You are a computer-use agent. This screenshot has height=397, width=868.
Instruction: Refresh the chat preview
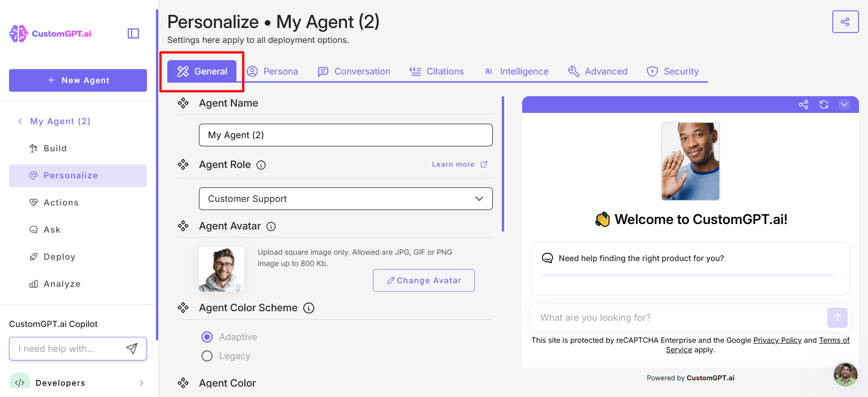coord(824,105)
